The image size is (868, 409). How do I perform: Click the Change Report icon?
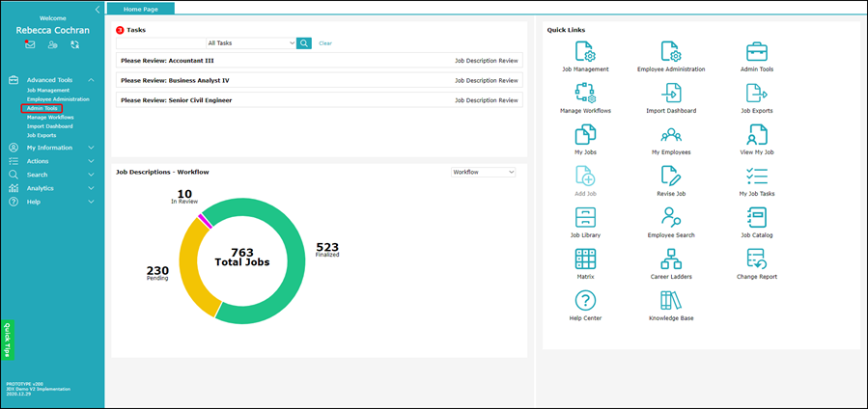click(756, 259)
